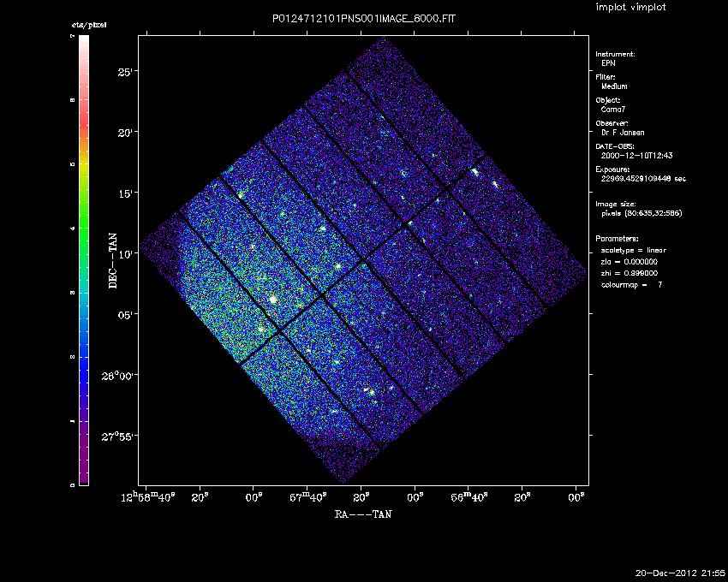Click the 'scaletype = linear' parameter

coord(634,250)
